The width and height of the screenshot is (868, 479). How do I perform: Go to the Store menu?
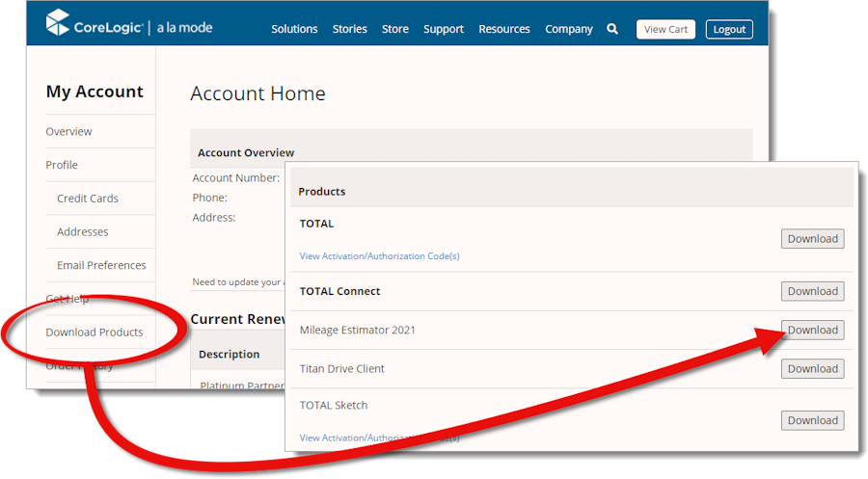(x=395, y=29)
